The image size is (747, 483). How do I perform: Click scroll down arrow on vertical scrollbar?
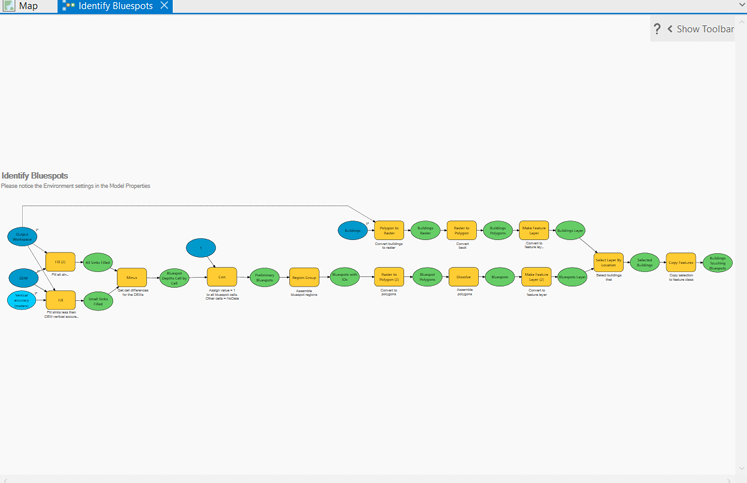(x=742, y=469)
